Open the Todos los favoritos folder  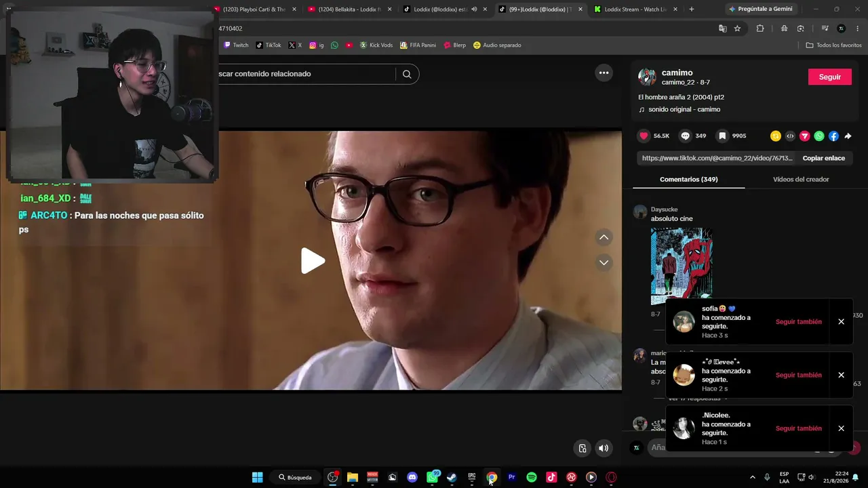click(833, 45)
